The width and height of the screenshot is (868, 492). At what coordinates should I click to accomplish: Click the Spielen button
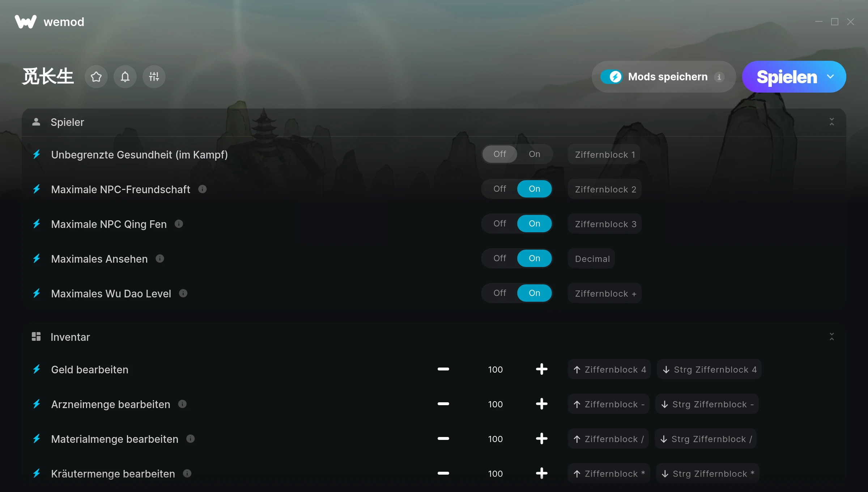coord(786,77)
